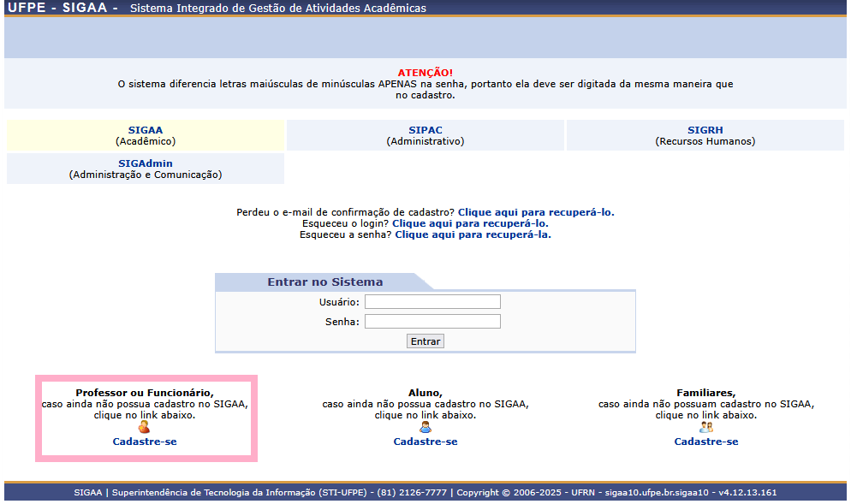The width and height of the screenshot is (851, 504).
Task: Click link to recover the confirmation e-mail
Action: (x=536, y=212)
